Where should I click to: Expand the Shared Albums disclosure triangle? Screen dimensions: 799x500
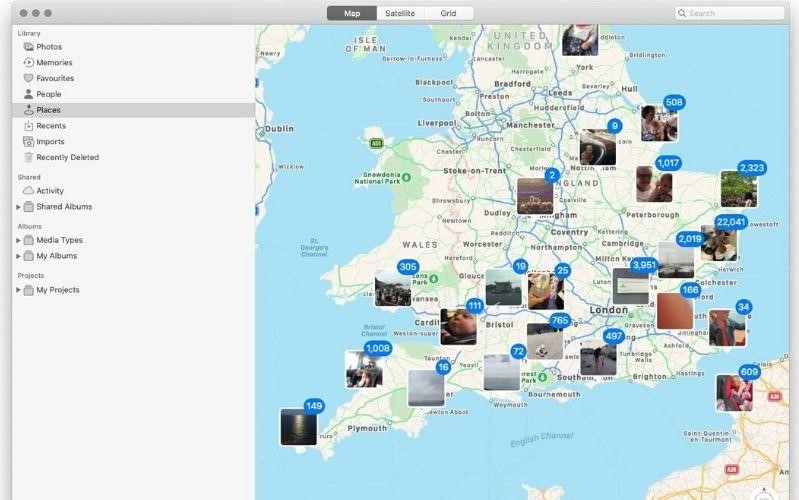(x=18, y=207)
